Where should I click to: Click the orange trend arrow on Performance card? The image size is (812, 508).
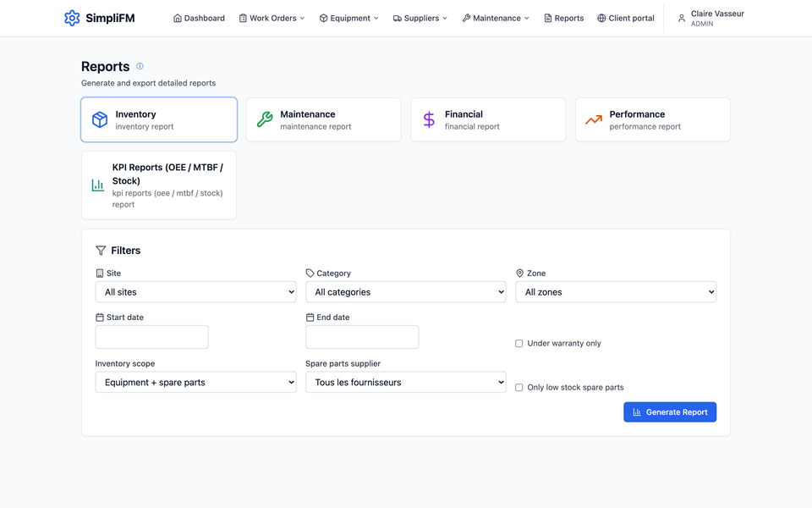(594, 119)
